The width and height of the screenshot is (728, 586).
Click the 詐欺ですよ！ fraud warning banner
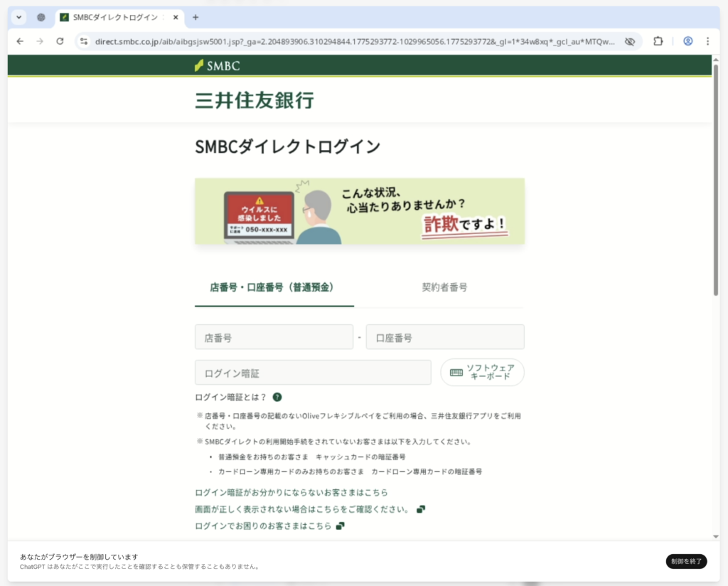coord(359,211)
